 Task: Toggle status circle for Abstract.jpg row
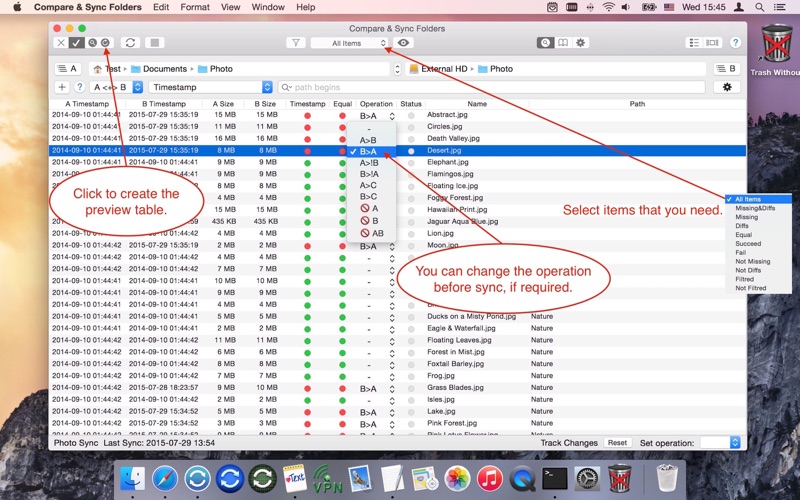411,116
